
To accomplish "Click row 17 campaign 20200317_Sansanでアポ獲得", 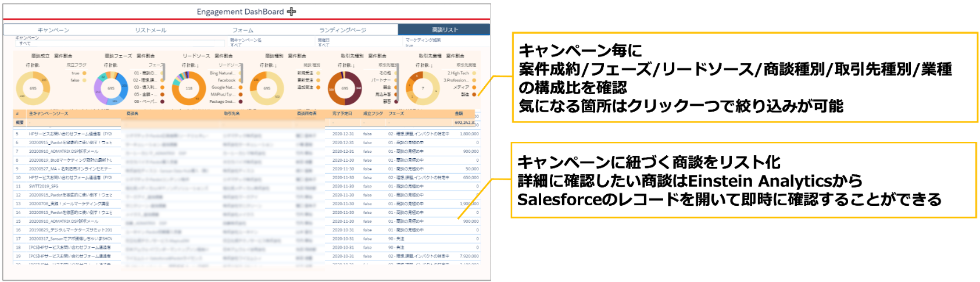I will coord(70,238).
